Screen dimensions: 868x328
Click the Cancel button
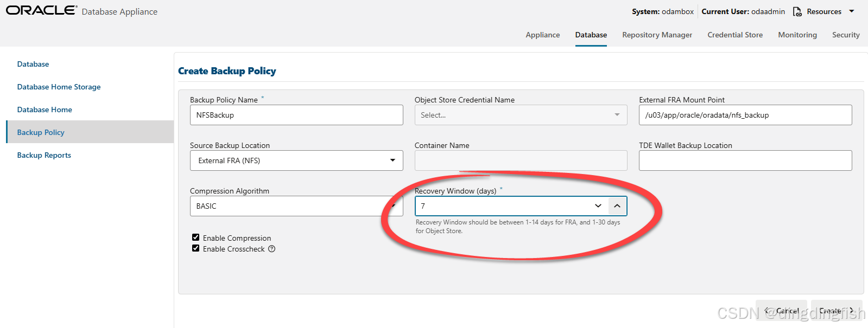[781, 311]
